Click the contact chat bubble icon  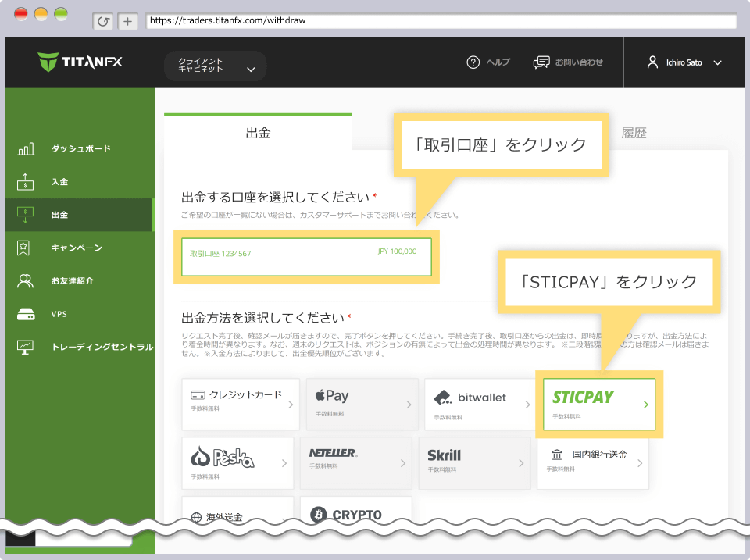click(541, 62)
